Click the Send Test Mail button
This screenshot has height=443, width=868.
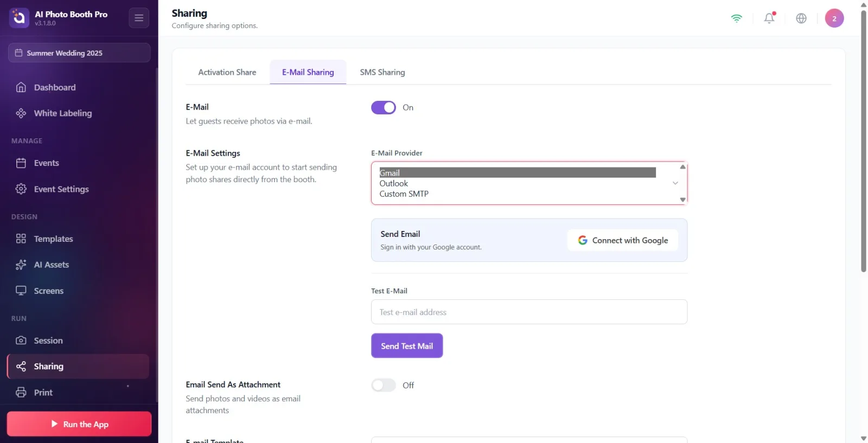click(407, 345)
